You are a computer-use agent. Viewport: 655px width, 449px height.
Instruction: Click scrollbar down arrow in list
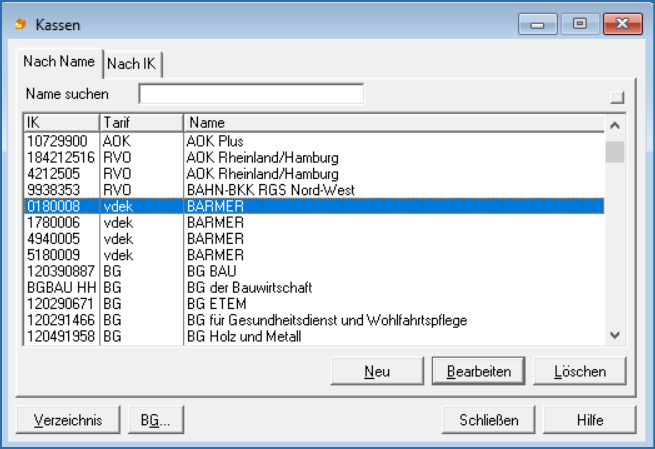(615, 335)
